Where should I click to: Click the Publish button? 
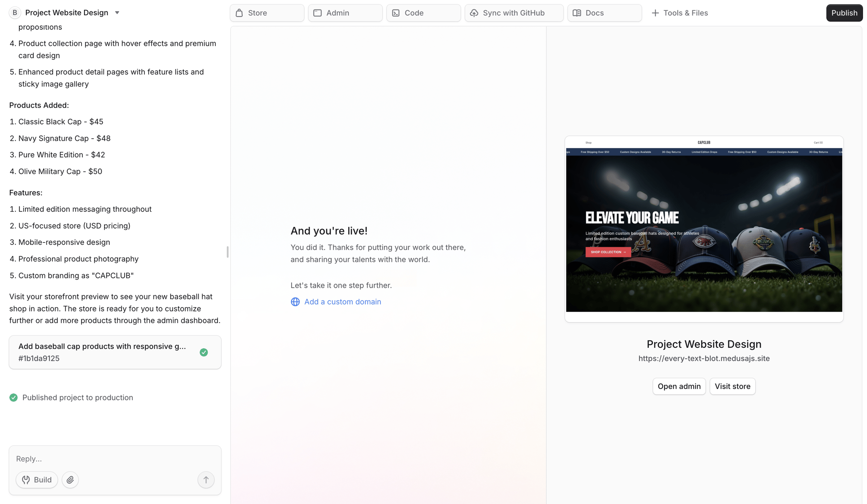pos(844,13)
